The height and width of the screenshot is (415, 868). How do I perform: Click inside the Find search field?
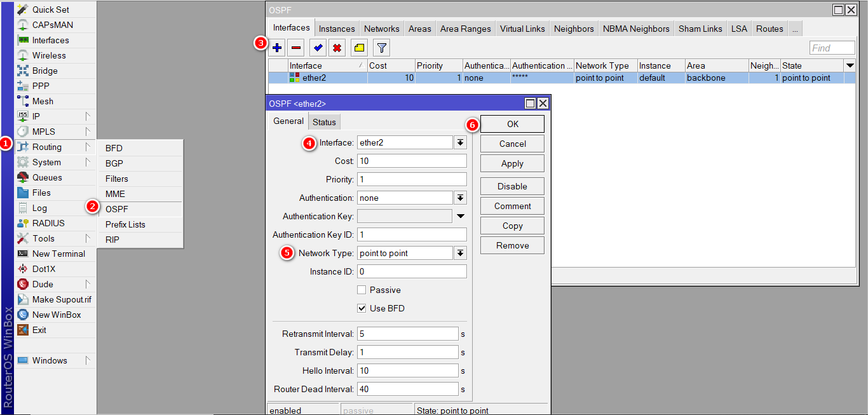tap(832, 47)
